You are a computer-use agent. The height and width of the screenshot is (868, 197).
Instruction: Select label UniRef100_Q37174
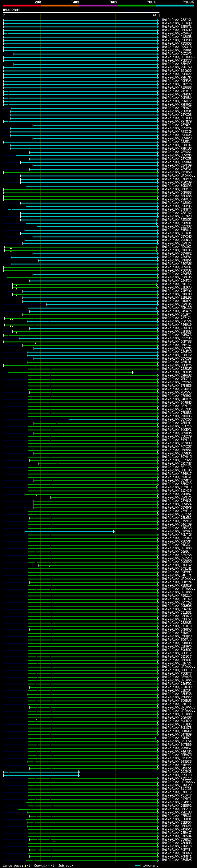pos(177,318)
